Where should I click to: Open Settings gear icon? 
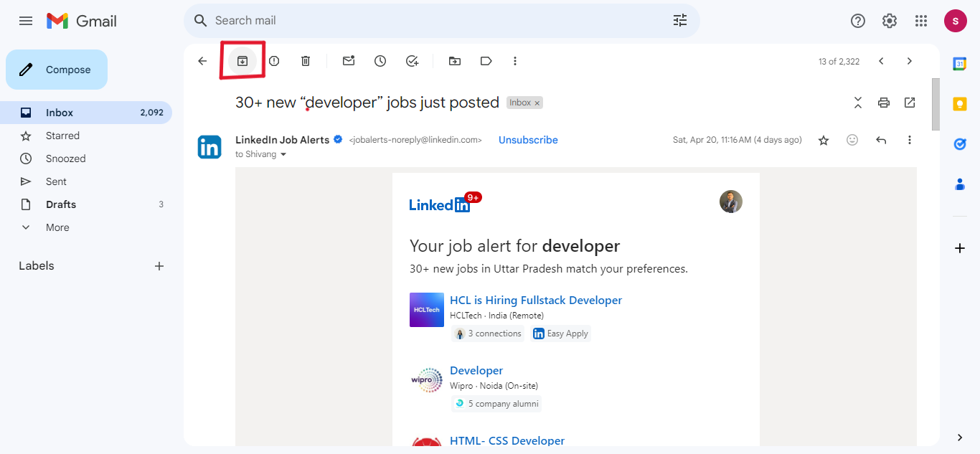[x=890, y=21]
